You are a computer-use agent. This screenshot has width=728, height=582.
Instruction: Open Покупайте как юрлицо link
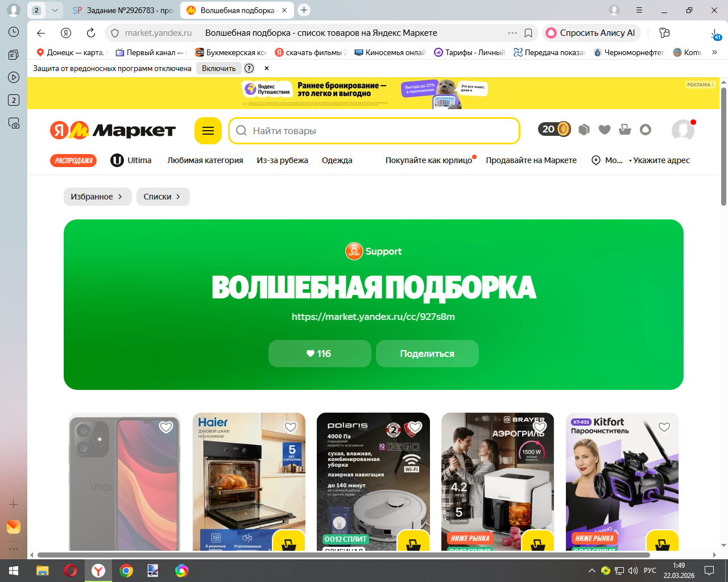pos(429,160)
